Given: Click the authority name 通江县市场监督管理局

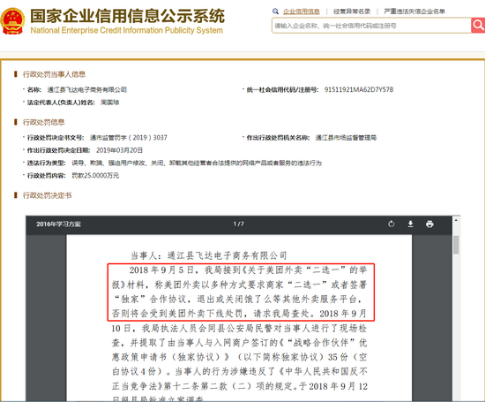Looking at the screenshot, I should point(346,138).
